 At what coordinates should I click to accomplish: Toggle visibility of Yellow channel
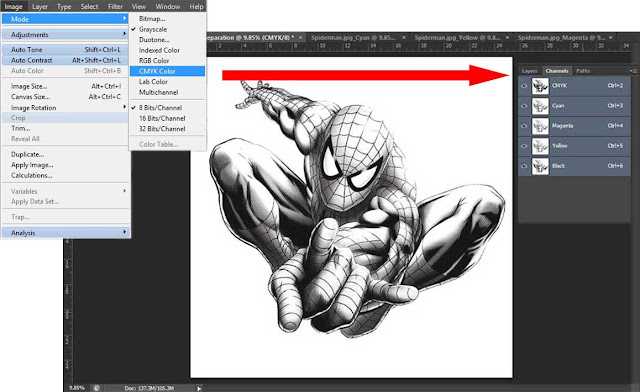coord(524,146)
